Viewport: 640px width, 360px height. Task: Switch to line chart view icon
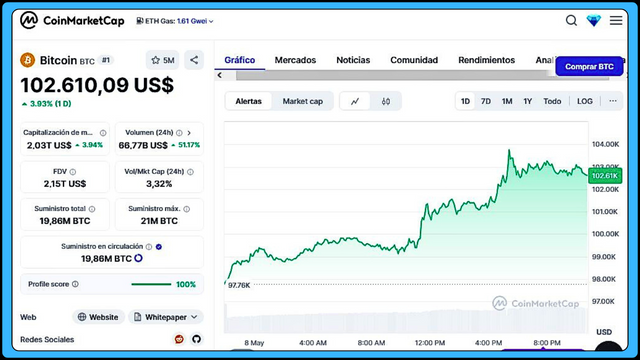(355, 101)
